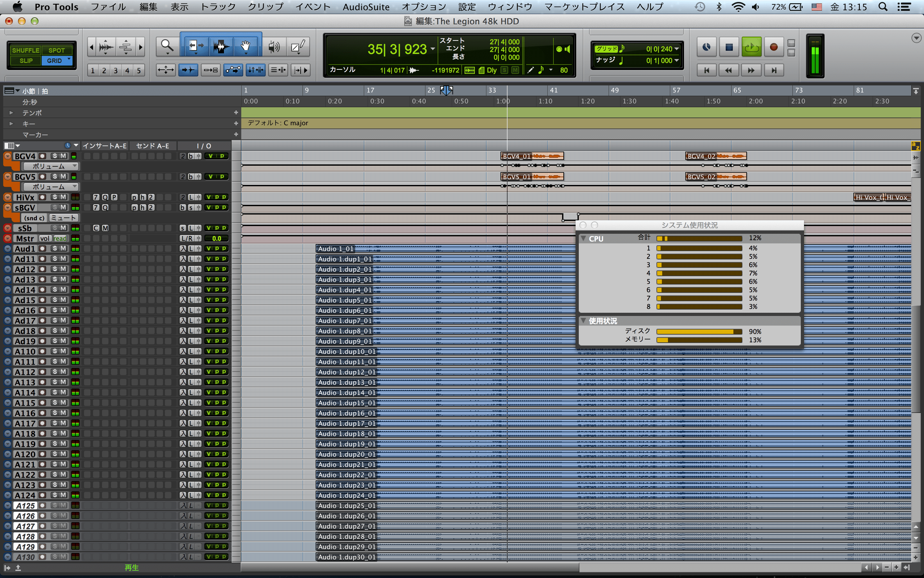
Task: Toggle the Online sync button in transport
Action: [x=707, y=47]
